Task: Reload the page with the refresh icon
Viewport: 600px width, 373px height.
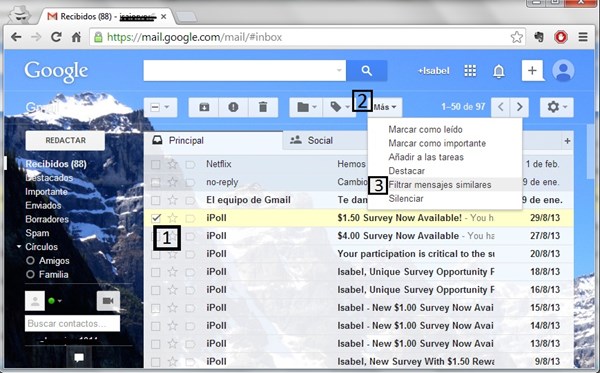Action: point(56,37)
